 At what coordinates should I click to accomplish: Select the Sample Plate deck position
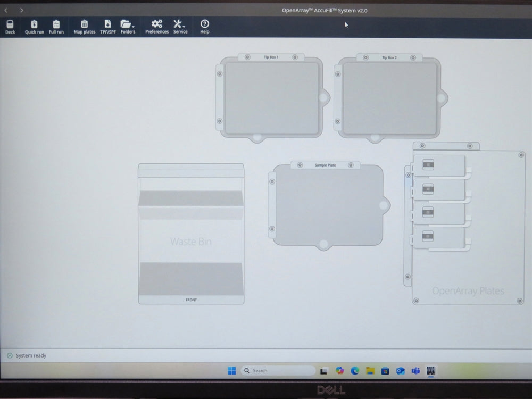[x=328, y=205]
